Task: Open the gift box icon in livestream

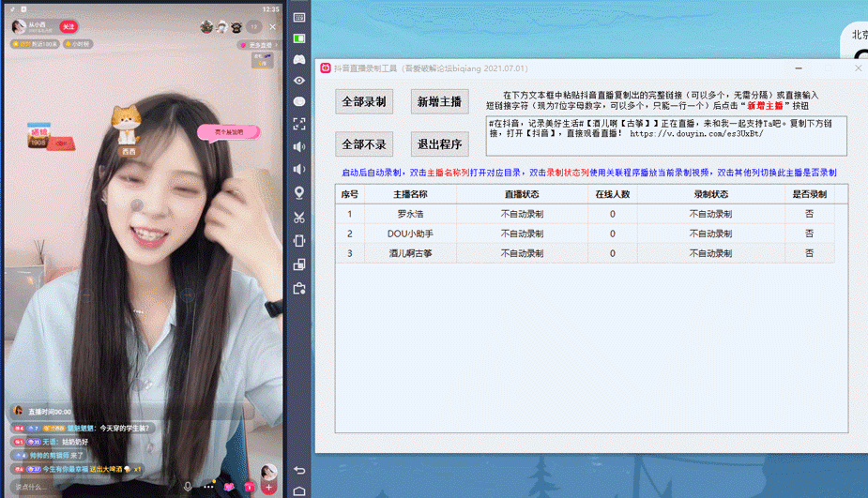Action: [x=249, y=487]
